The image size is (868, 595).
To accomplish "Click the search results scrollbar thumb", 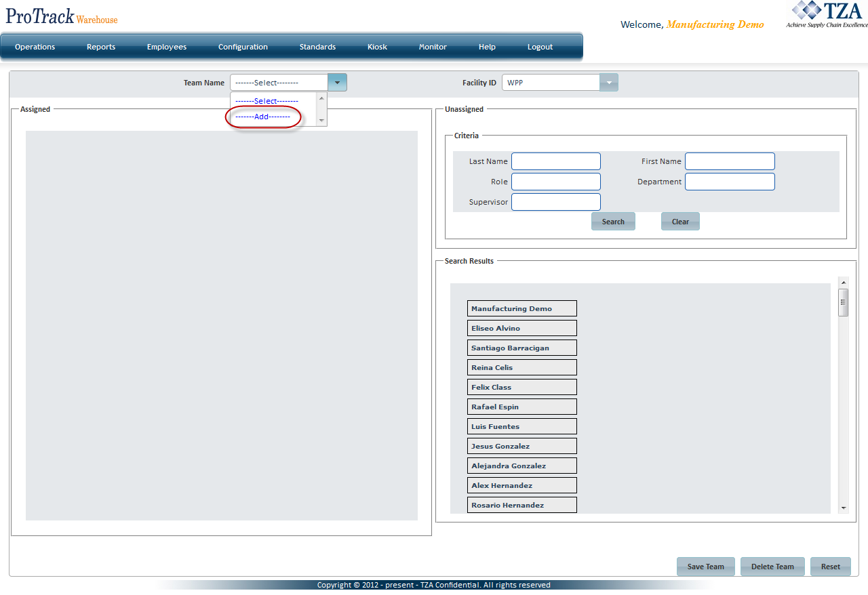I will click(x=844, y=302).
